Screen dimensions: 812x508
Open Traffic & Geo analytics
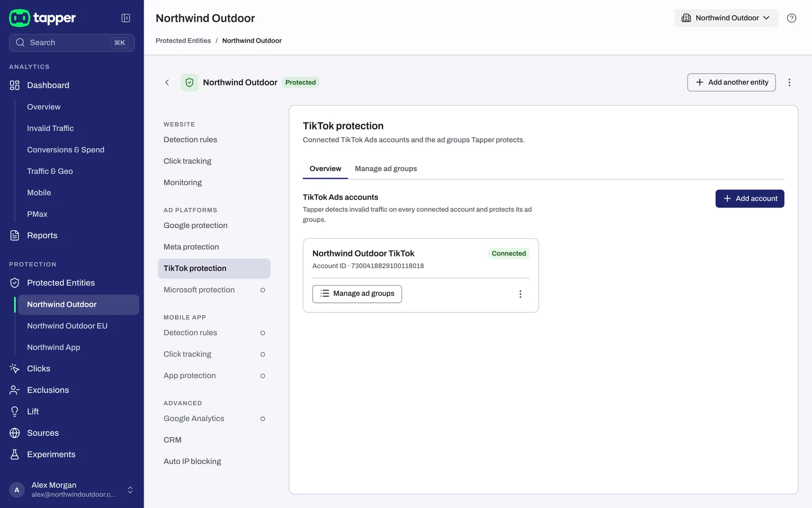coord(79,171)
